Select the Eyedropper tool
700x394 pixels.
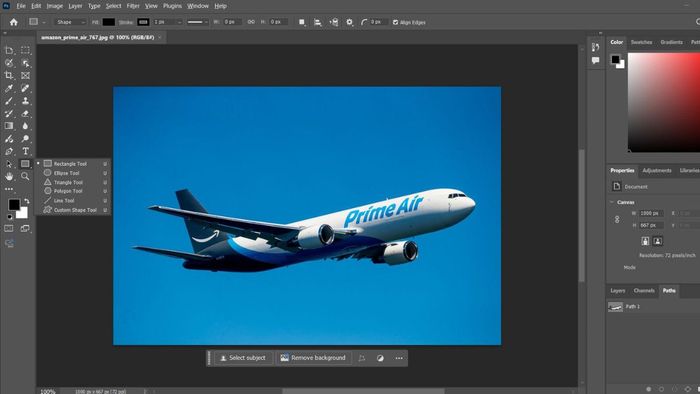coord(9,88)
